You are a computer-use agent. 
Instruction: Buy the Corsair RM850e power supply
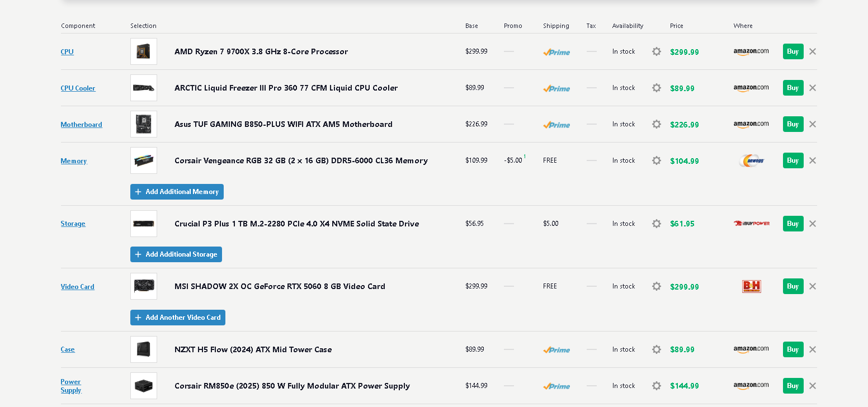point(793,386)
